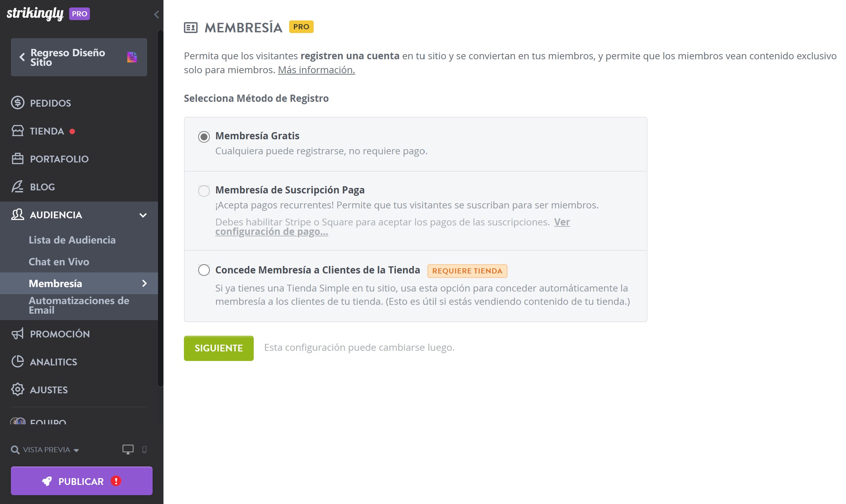Switch preview to desktop monitor icon
Viewport: 846px width, 504px height.
[127, 449]
